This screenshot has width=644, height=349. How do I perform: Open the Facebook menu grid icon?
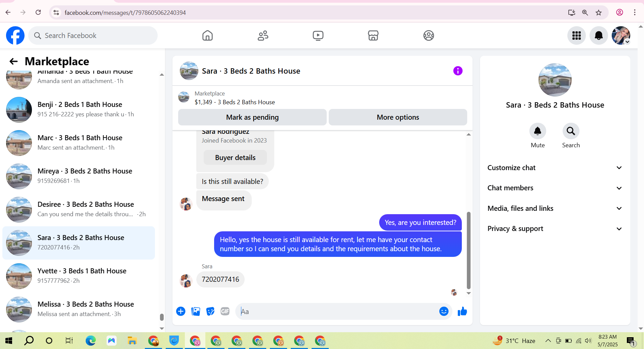(x=576, y=35)
